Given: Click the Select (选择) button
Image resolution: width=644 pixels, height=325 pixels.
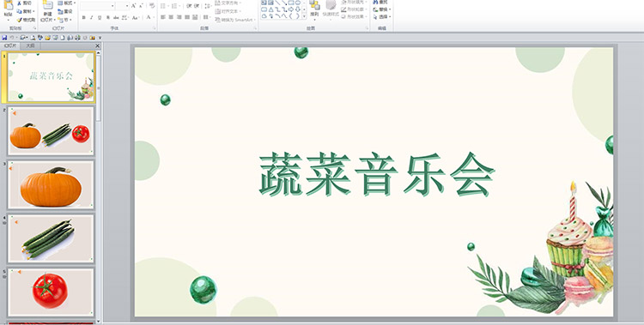Looking at the screenshot, I should [x=382, y=17].
